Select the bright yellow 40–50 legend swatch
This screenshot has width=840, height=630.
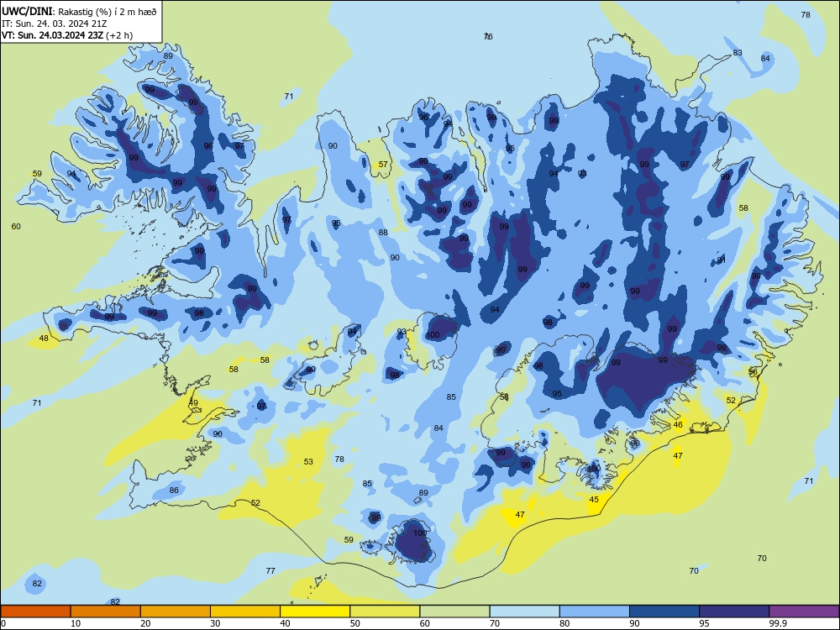pos(315,612)
